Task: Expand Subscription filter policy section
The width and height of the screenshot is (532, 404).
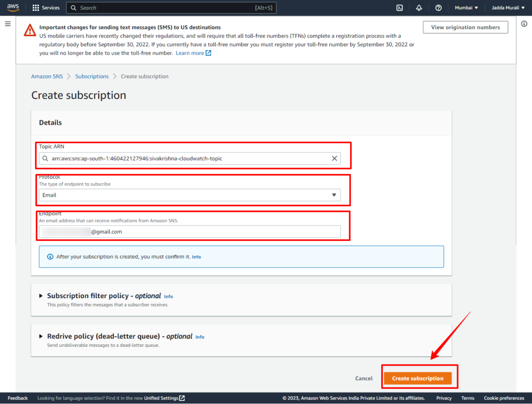Action: pyautogui.click(x=41, y=296)
